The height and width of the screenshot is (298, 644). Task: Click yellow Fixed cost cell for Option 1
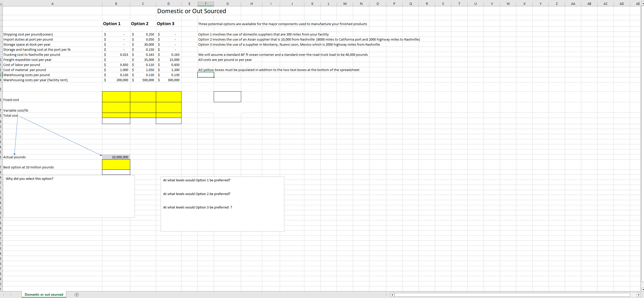(x=116, y=97)
